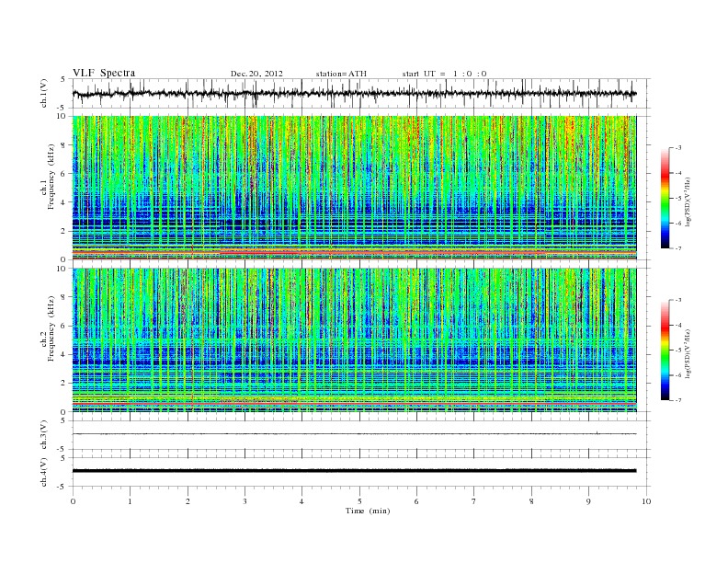728x563 pixels.
Task: Click time axis tick label "3"
Action: click(245, 501)
